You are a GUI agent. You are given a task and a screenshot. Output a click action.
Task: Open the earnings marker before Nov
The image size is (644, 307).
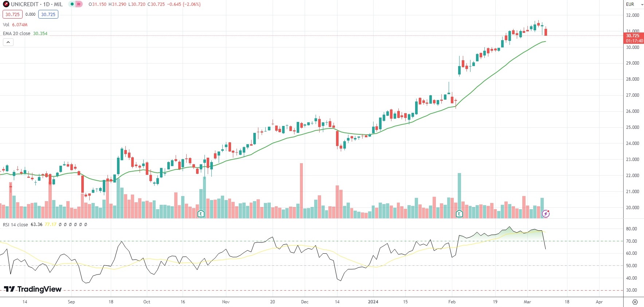click(x=201, y=214)
